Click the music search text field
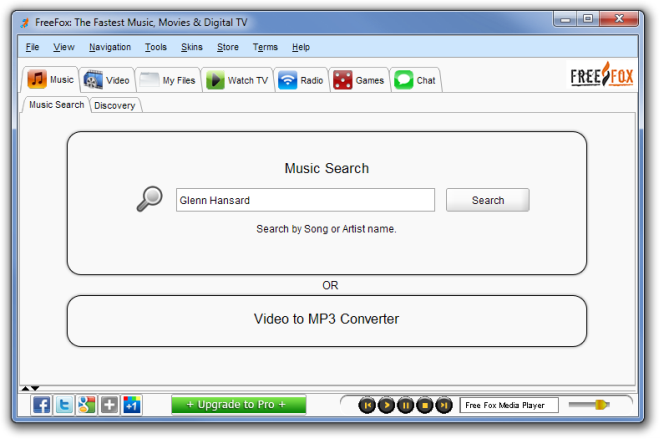 [305, 200]
